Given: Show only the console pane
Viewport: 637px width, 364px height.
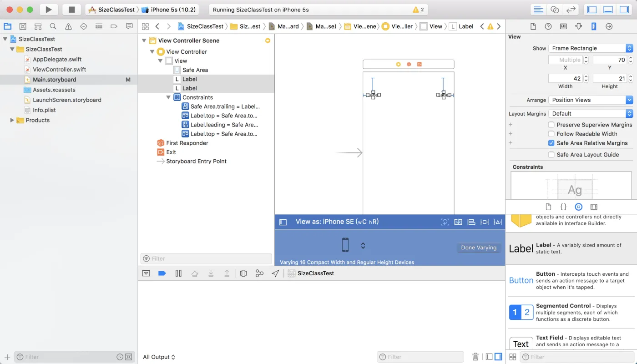Looking at the screenshot, I should point(498,357).
